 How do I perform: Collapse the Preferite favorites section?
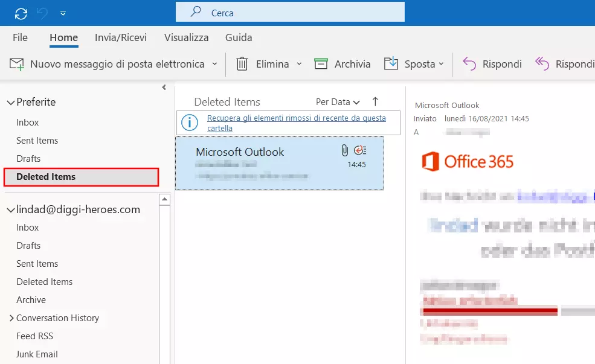point(11,103)
